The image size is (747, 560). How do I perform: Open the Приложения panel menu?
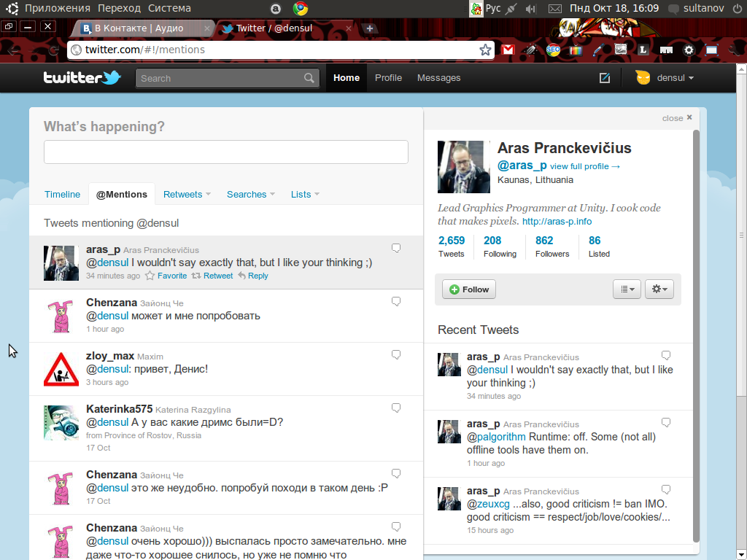57,9
